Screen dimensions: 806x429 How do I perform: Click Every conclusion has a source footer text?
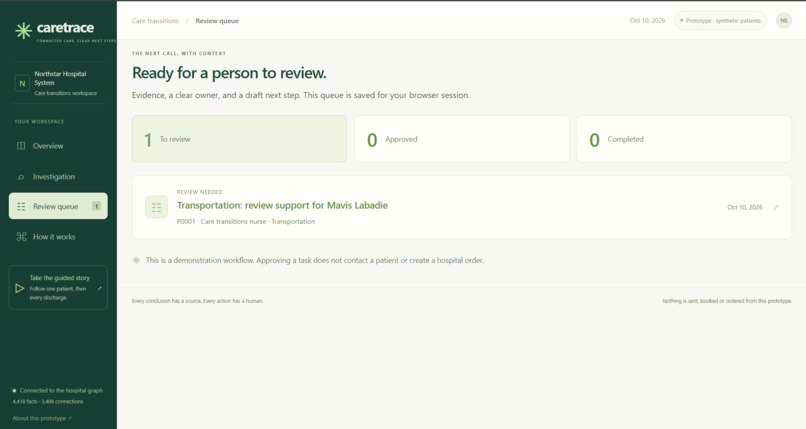(197, 301)
